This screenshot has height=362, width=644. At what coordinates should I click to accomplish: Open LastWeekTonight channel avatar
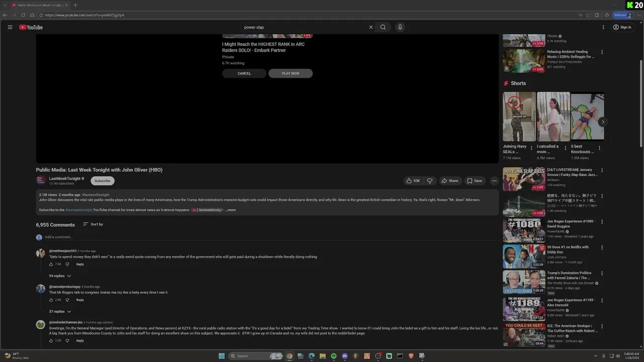(x=41, y=181)
